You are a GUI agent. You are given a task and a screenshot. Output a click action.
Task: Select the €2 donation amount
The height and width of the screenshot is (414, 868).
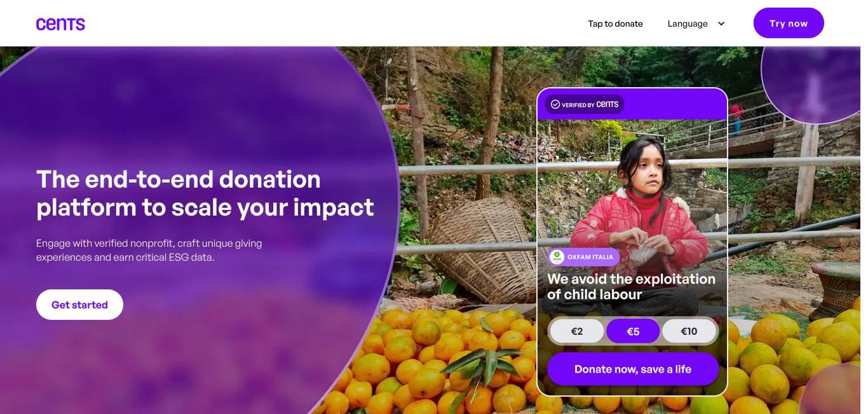(x=577, y=331)
